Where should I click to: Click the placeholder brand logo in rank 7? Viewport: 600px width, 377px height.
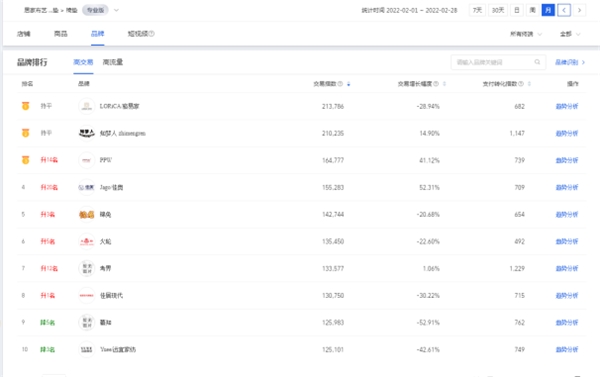click(86, 268)
